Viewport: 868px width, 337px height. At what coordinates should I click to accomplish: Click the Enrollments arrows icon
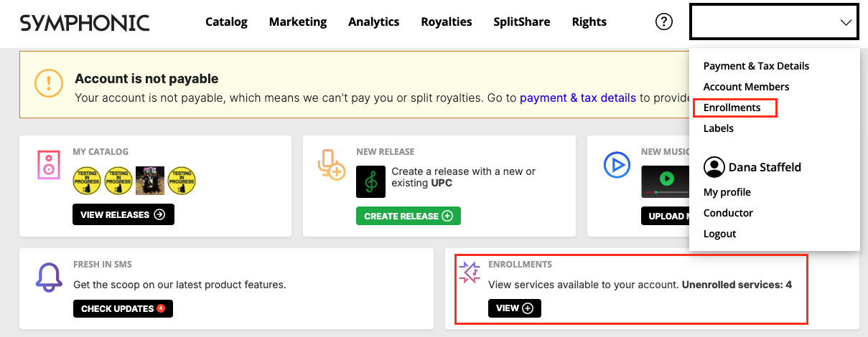pos(470,272)
